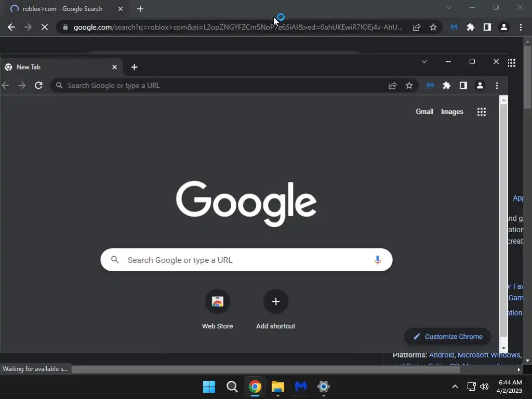
Task: Click the Add shortcut button
Action: pos(275,310)
